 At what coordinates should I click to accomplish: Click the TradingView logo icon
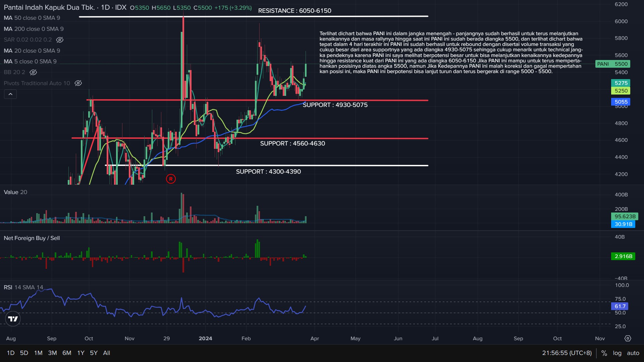13,319
